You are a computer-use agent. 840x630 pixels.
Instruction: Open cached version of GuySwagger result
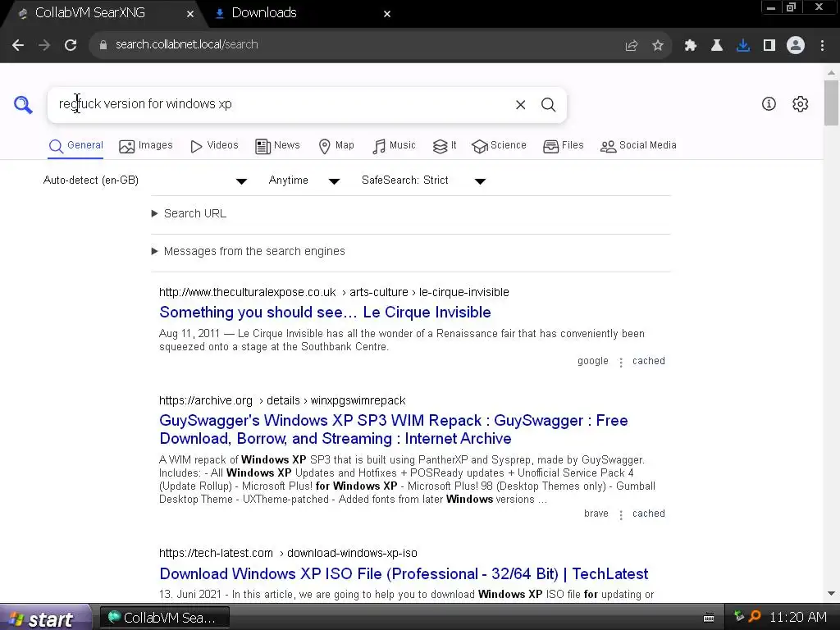click(649, 514)
